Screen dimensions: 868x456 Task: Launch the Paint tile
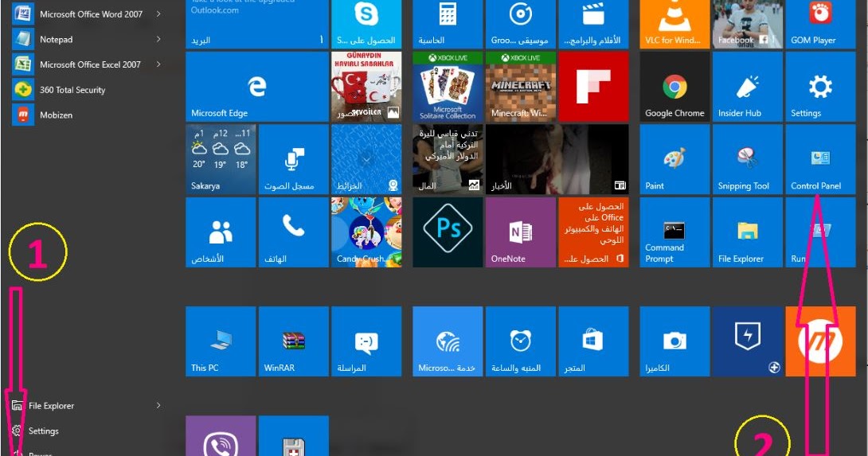(x=674, y=159)
